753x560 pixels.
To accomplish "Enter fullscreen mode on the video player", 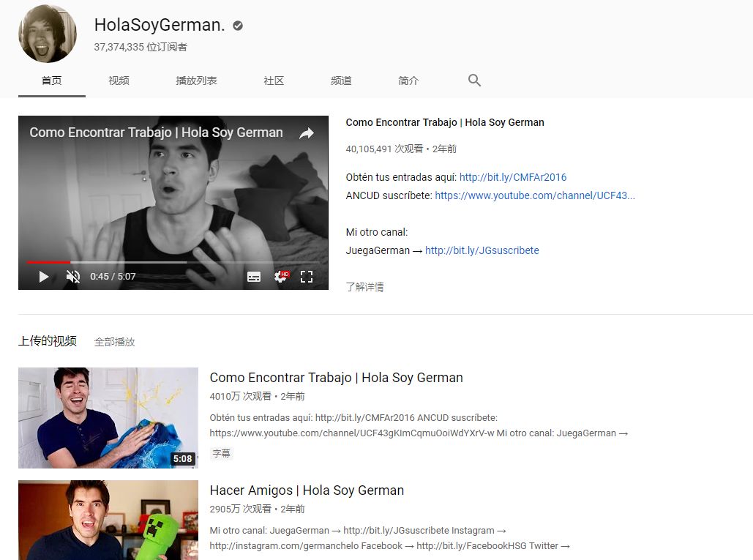I will (307, 277).
